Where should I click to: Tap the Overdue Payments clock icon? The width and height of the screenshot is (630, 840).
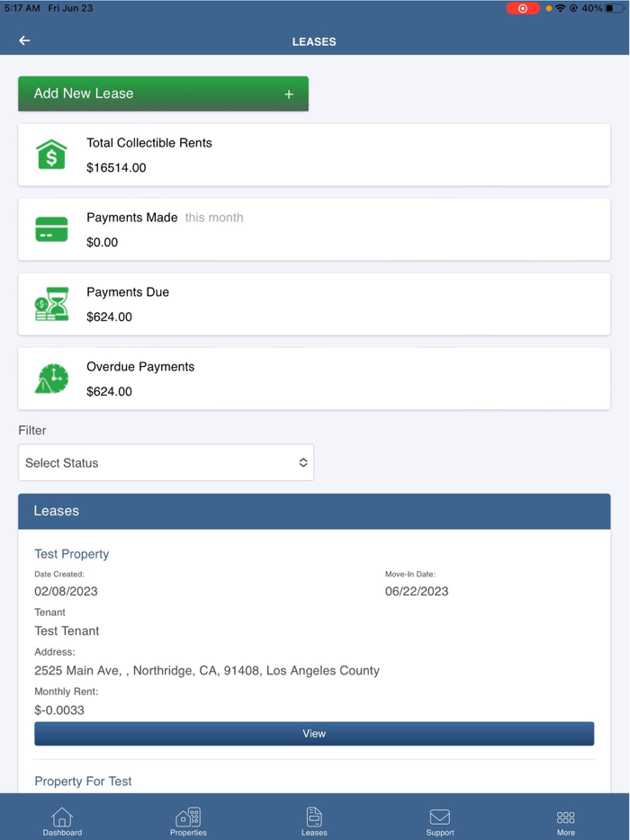pos(51,379)
